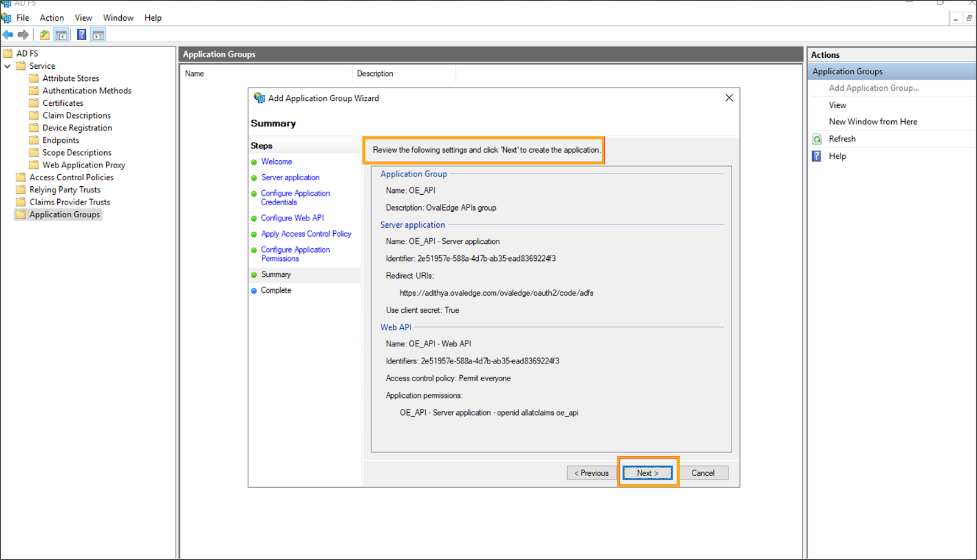Click the Up One Level folder icon
Screen dimensions: 977x560
click(x=44, y=35)
